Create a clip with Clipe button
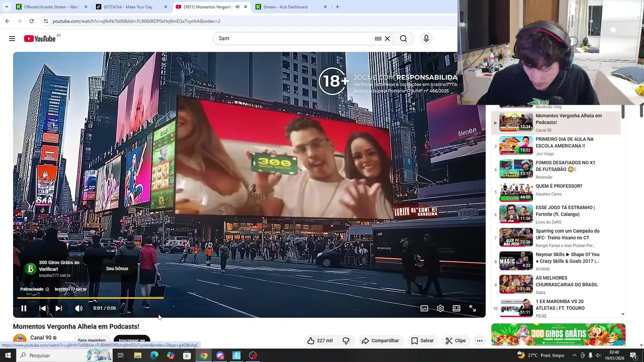644x362 pixels. click(x=455, y=340)
